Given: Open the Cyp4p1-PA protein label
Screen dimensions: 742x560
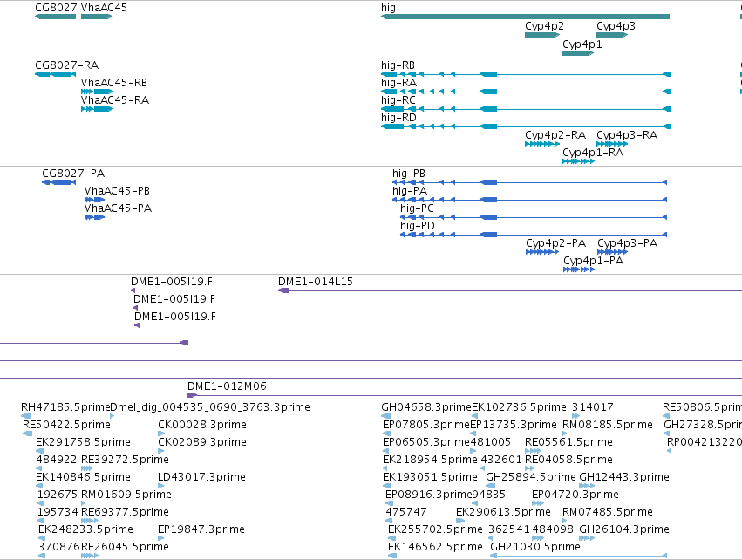Looking at the screenshot, I should pyautogui.click(x=594, y=261).
